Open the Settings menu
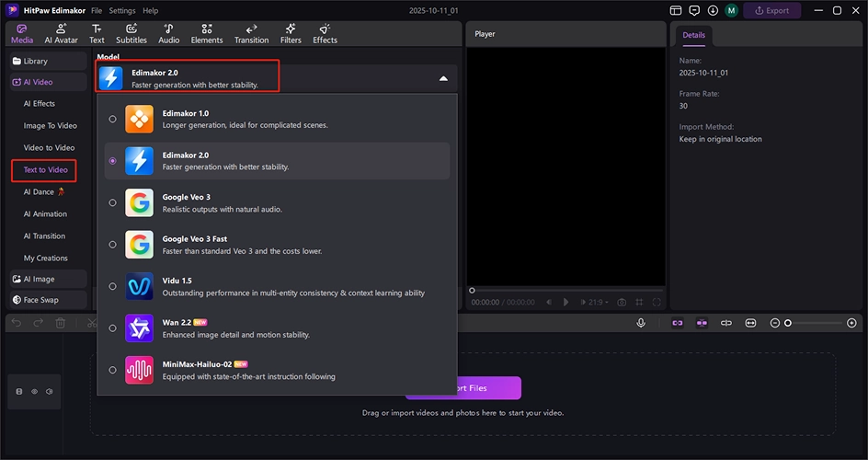This screenshot has height=460, width=868. click(x=121, y=10)
